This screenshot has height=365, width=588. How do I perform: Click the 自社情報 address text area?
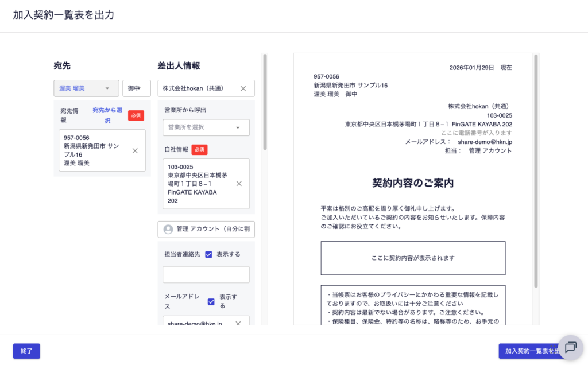198,184
